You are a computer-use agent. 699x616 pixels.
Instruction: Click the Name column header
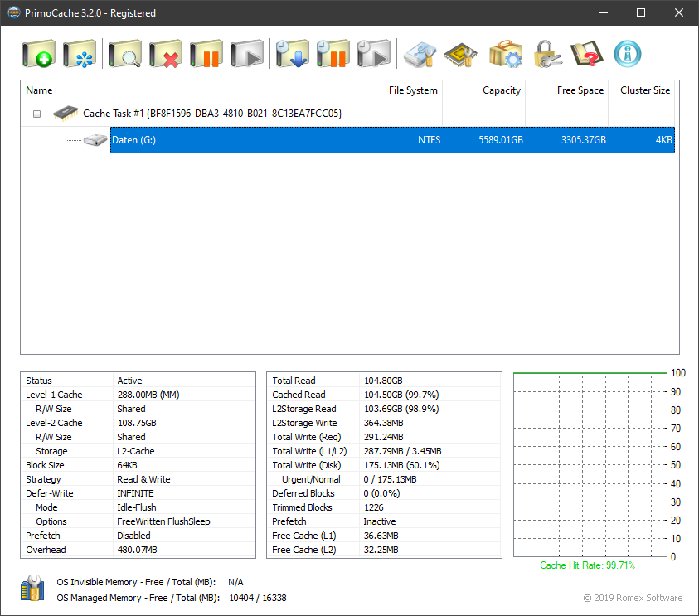tap(198, 90)
